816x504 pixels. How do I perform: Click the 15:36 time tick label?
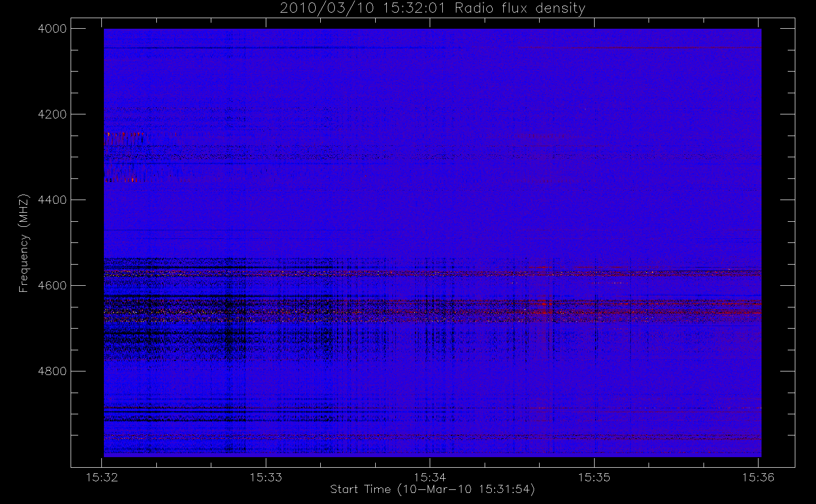(759, 477)
